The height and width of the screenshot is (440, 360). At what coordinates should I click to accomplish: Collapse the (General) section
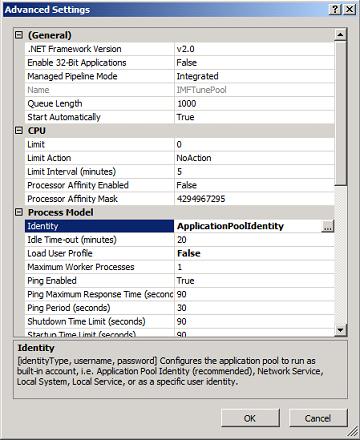tap(19, 35)
